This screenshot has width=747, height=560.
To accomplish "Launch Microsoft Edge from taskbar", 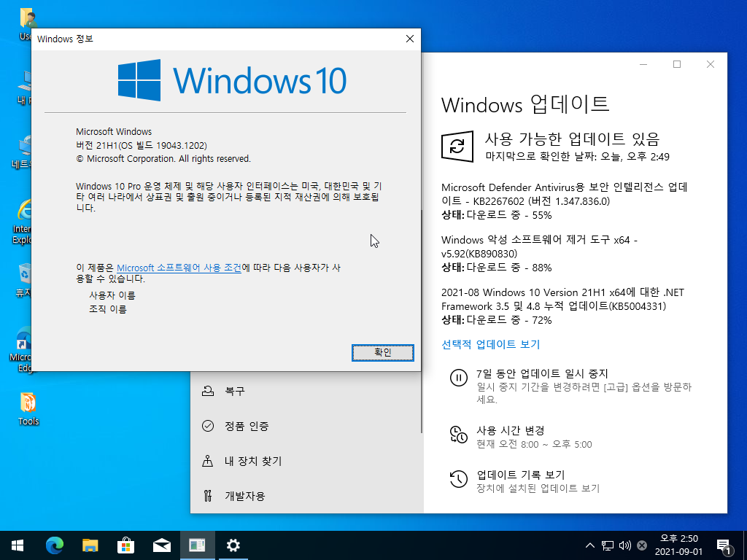I will [54, 545].
